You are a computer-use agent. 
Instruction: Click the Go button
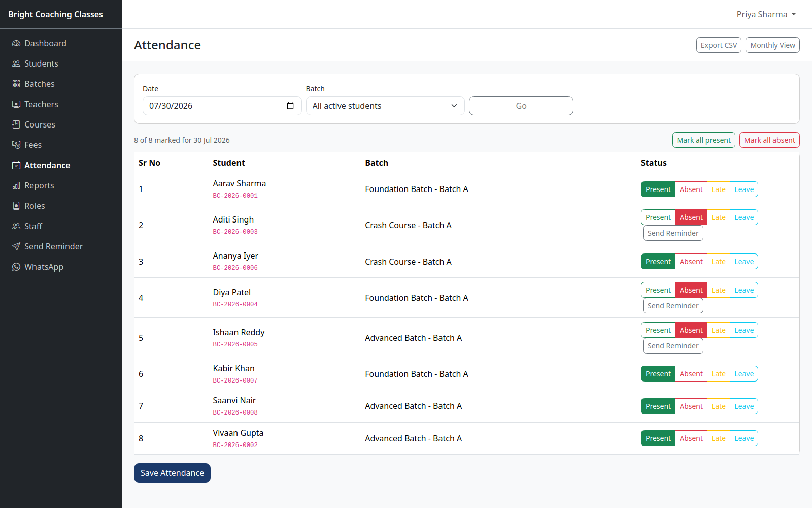[521, 106]
